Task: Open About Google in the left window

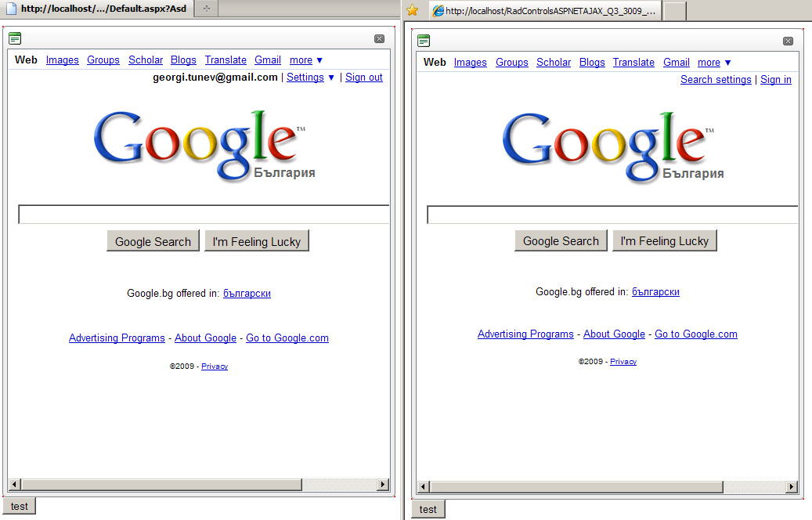Action: 206,338
